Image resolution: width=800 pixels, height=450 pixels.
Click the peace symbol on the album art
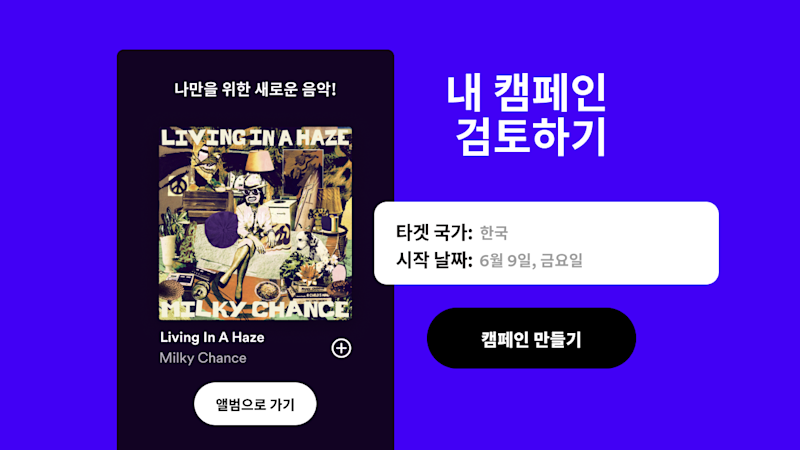click(x=178, y=186)
